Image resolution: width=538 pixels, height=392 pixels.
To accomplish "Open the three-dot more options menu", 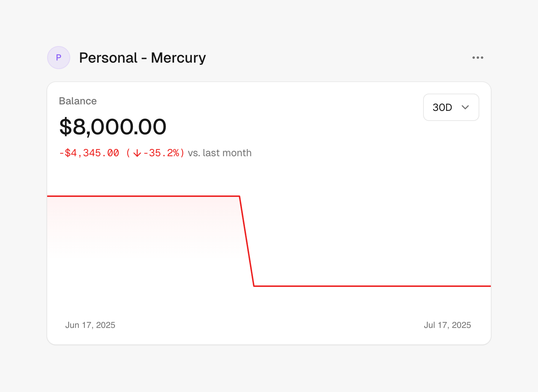I will tap(478, 58).
